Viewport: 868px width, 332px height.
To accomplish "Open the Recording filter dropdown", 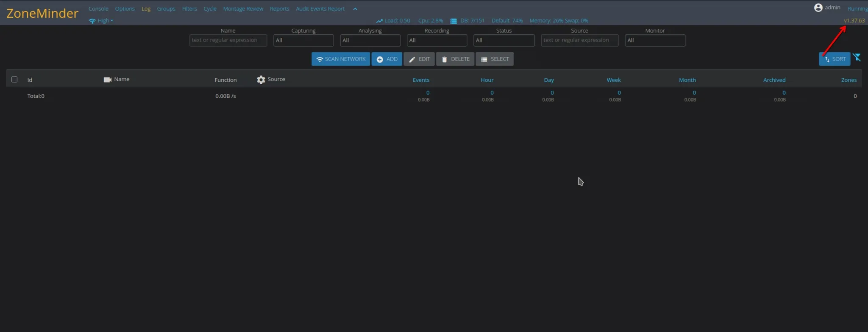I will click(437, 40).
